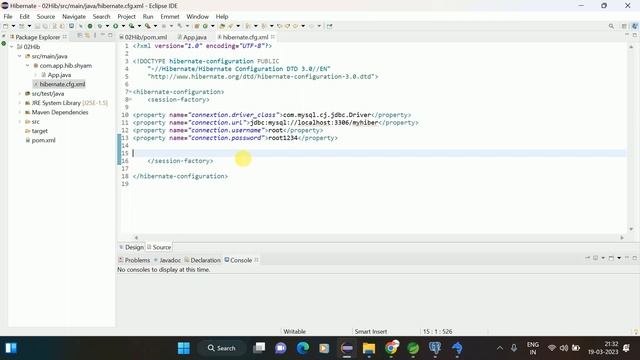Screen dimensions: 640x360
Task: Click the New file toolbar icon
Action: 6,26
